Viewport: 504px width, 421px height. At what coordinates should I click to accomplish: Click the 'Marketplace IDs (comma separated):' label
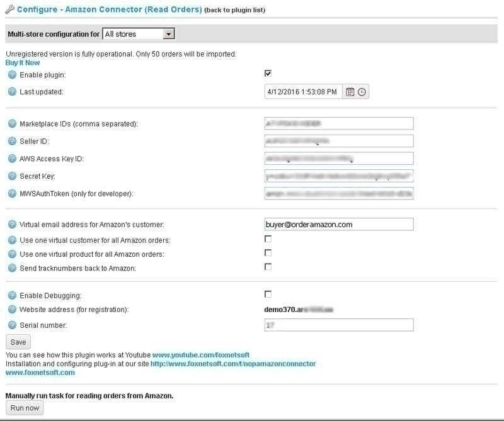(x=79, y=124)
